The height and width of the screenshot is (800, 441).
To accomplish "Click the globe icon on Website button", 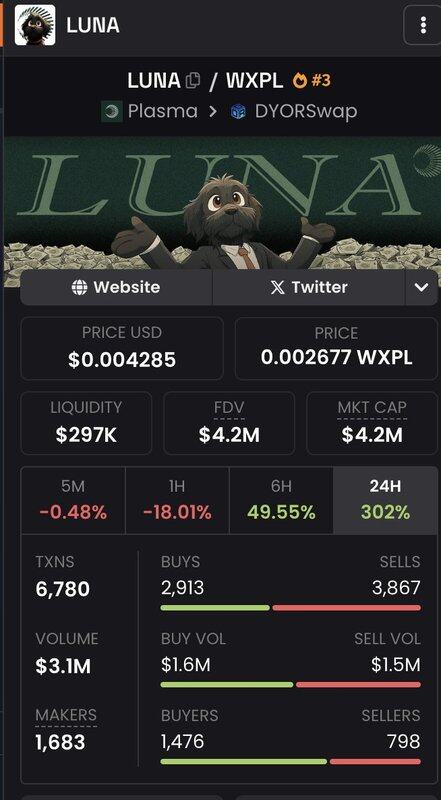I will tap(80, 287).
